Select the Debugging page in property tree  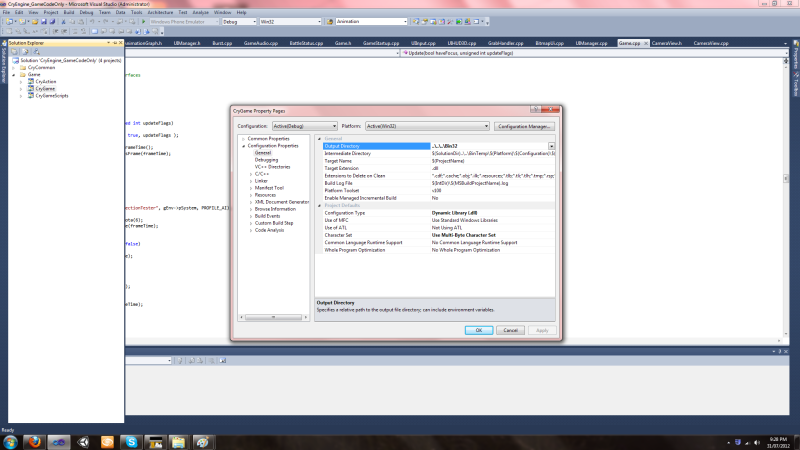266,160
